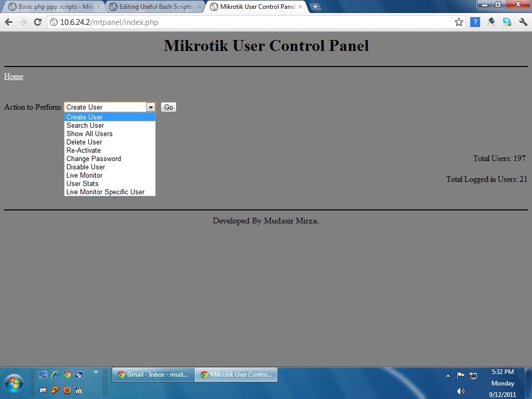Select the Delete User option
Viewport: 532px width, 399px height.
coord(110,142)
